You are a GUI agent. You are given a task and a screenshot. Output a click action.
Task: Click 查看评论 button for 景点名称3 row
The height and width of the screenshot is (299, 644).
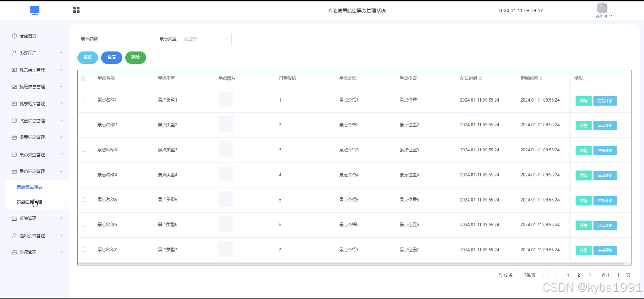click(605, 150)
